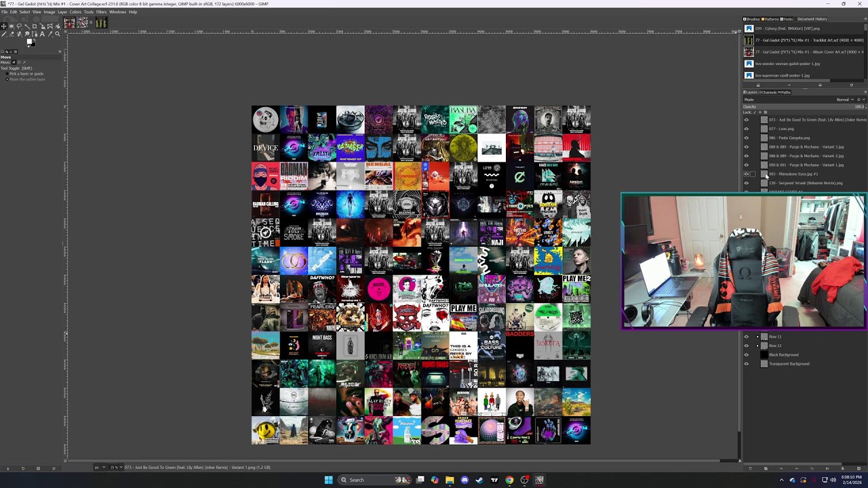Show hidden system tray icons

tap(781, 480)
